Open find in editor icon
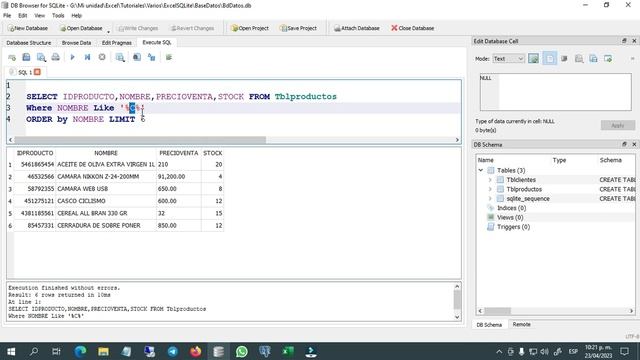Viewport: 640px width, 360px height. [x=137, y=57]
